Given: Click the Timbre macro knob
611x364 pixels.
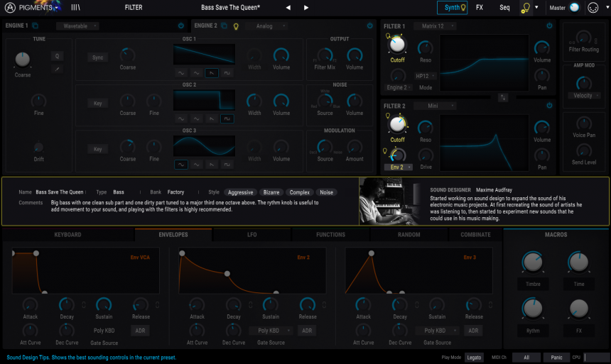Looking at the screenshot, I should pos(533,262).
